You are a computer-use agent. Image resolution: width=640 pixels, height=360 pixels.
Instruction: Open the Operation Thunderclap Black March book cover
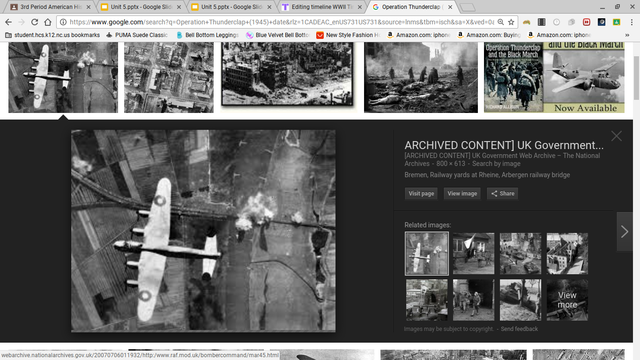pos(513,78)
